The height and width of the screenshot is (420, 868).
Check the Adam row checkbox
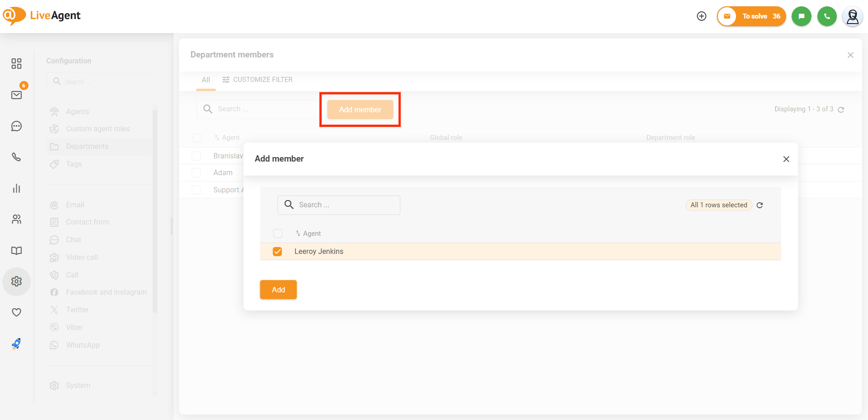coord(196,173)
